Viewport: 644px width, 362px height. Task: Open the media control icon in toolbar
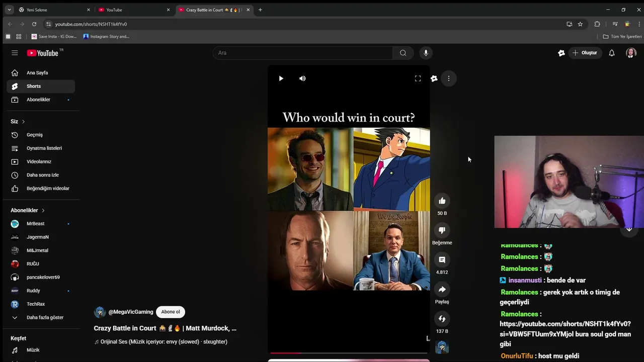click(615, 24)
